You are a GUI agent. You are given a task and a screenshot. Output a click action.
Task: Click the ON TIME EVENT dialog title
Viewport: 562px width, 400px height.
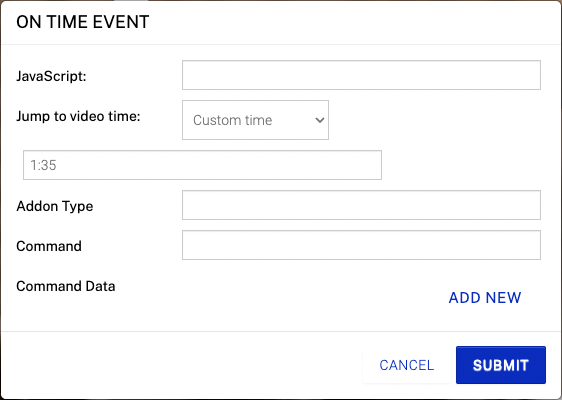[x=82, y=22]
